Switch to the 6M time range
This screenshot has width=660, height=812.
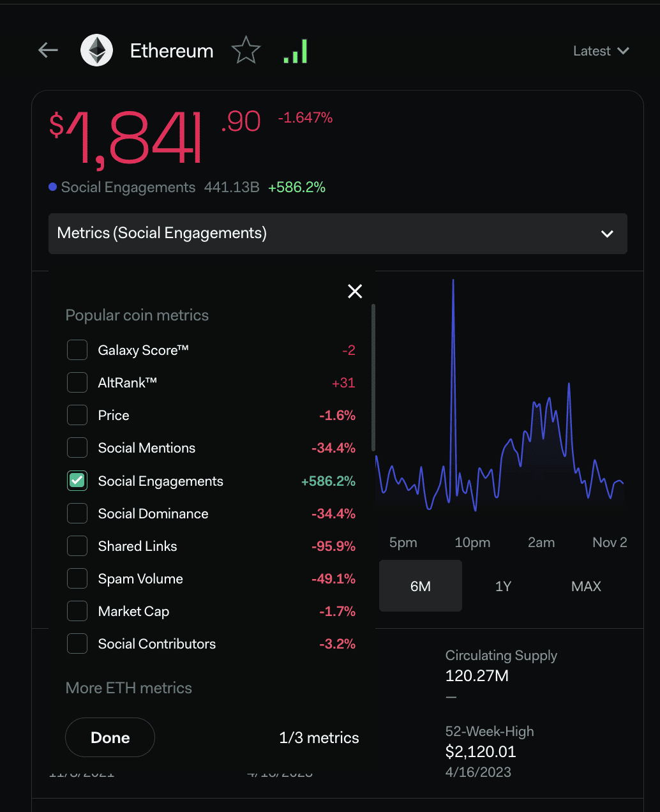click(x=420, y=586)
